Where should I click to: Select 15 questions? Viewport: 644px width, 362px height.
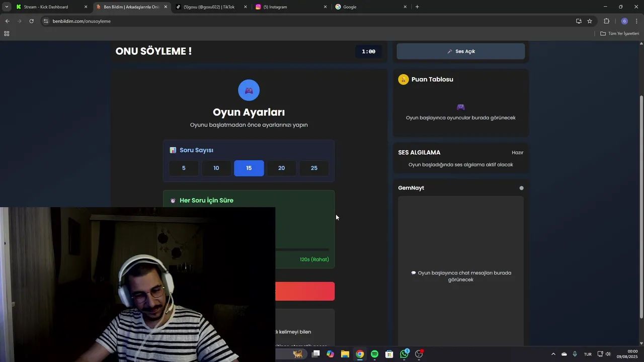pos(249,168)
